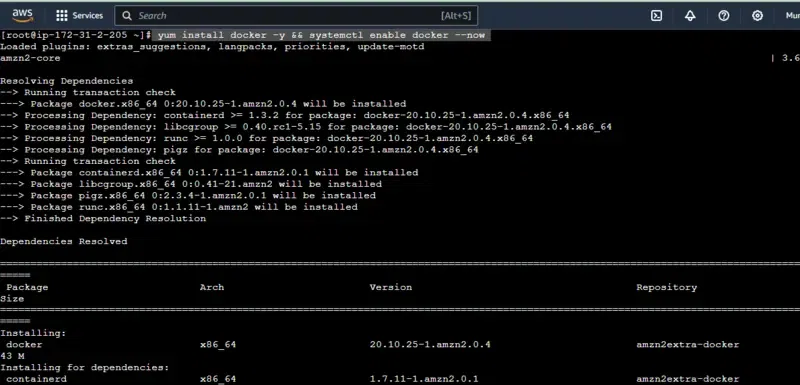
Task: Click docker version 20.10.25-1.amzn2.0.4 cell
Action: pyautogui.click(x=430, y=345)
